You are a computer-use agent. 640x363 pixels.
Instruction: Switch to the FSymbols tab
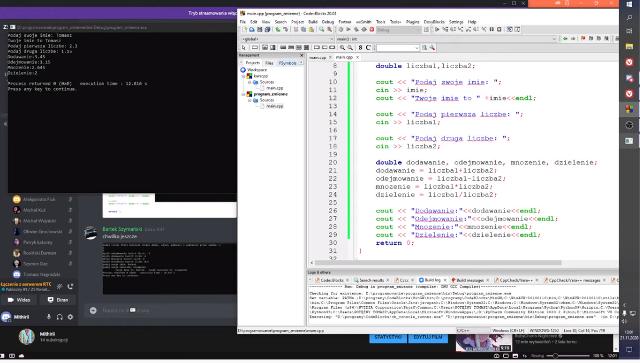point(287,63)
